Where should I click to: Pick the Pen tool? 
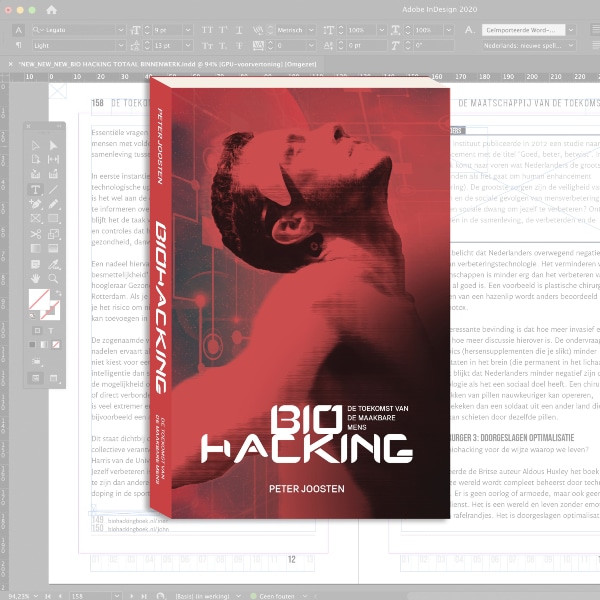point(36,204)
